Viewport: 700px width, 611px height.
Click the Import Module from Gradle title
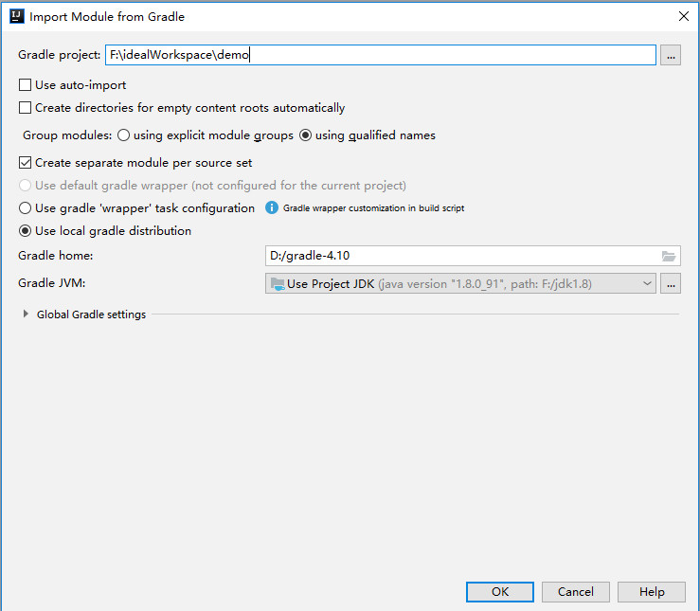[x=107, y=17]
